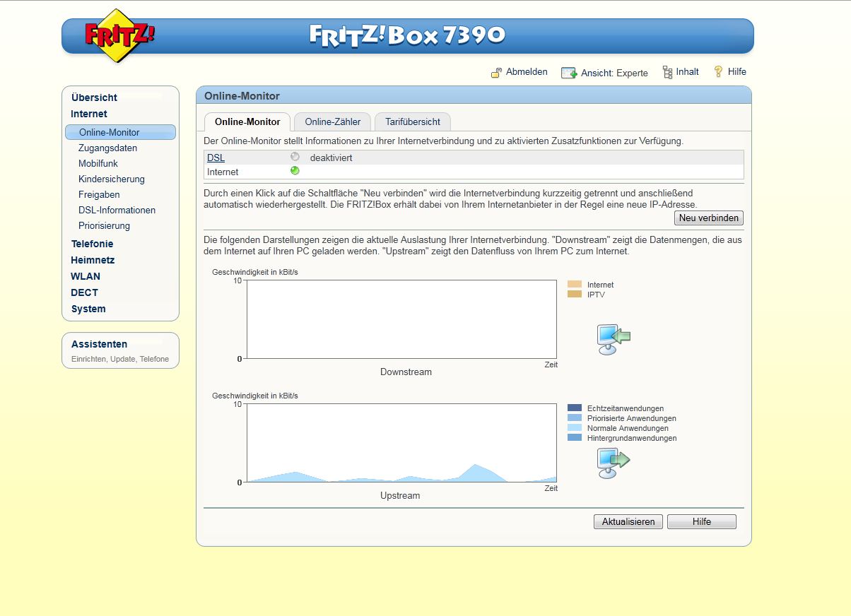Open Zugangsdaten in the sidebar

(x=107, y=148)
